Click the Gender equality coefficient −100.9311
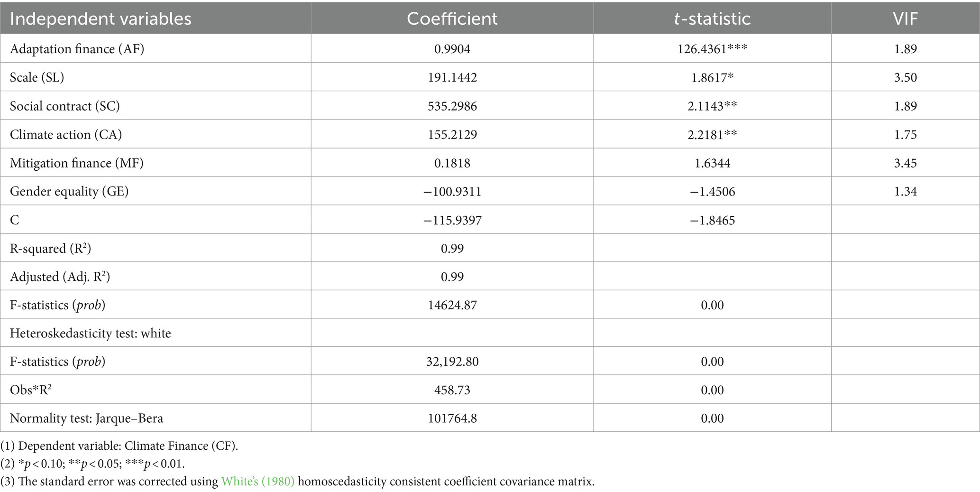 point(452,191)
